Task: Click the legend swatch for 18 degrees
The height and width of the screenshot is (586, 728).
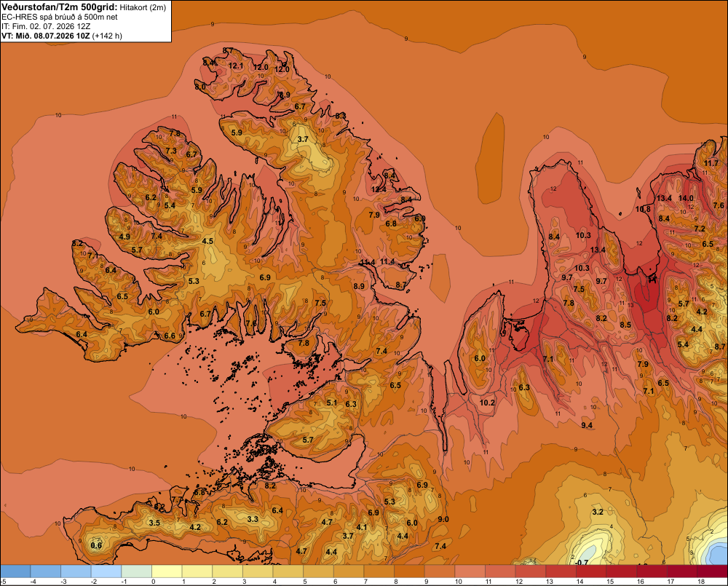Action: pos(712,571)
